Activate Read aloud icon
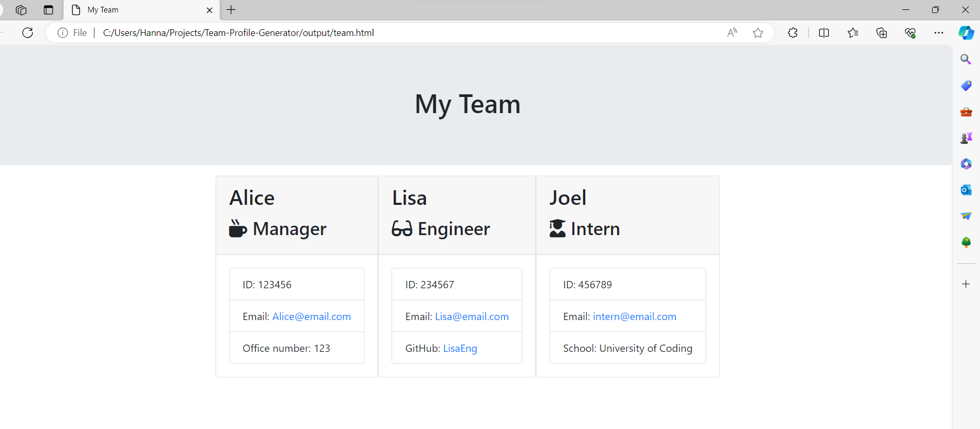 coord(732,33)
